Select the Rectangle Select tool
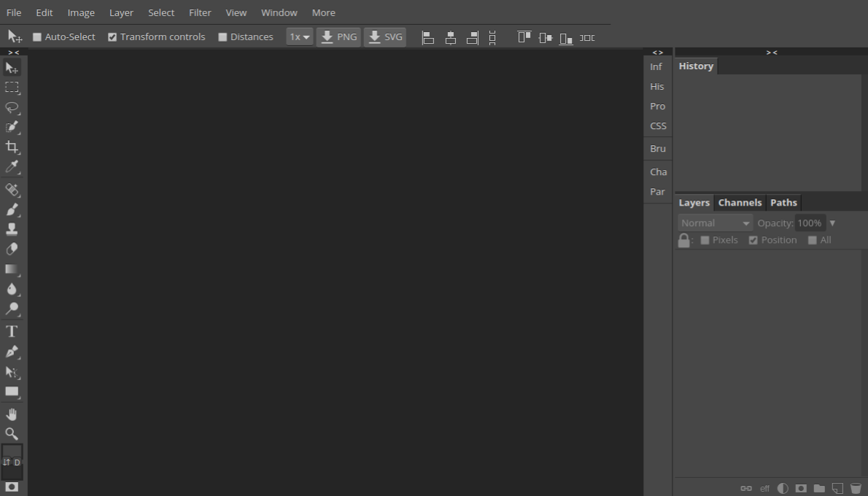 [12, 88]
